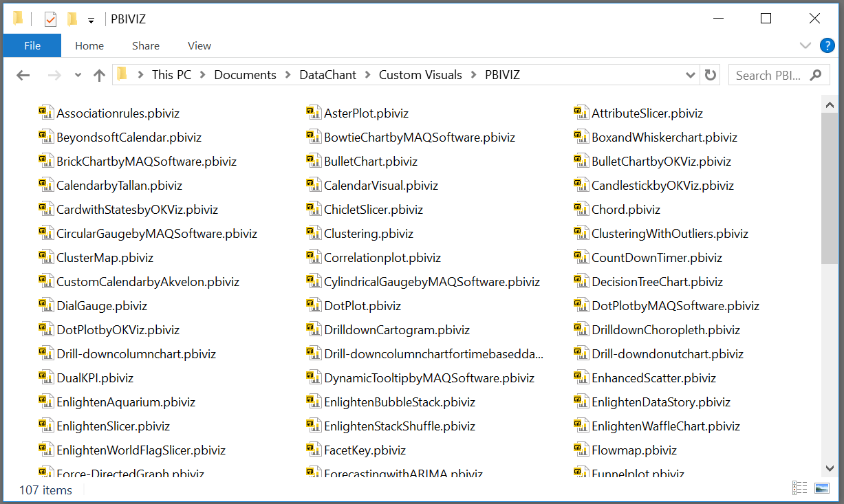Select Associationrules.pbiviz file icon
Viewport: 844px width, 504px height.
tap(46, 113)
